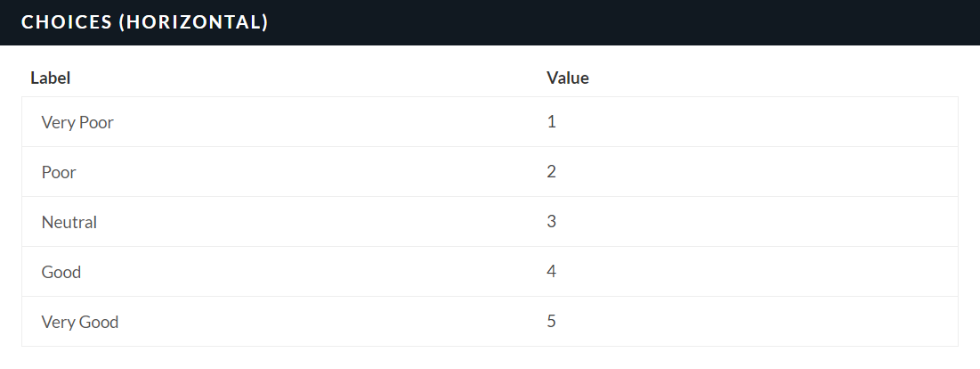Select the Very Poor label field
The height and width of the screenshot is (369, 980).
point(77,122)
